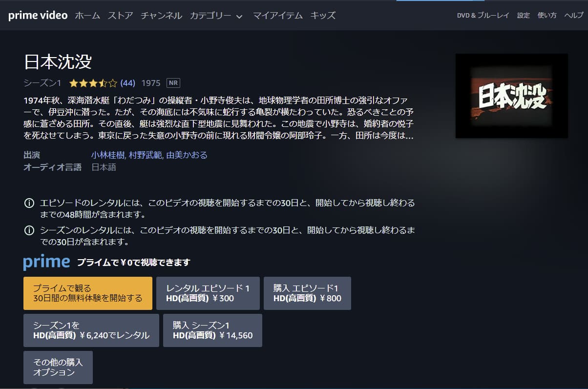Click the オーディオ言語 label
This screenshot has height=389, width=588.
tap(53, 167)
